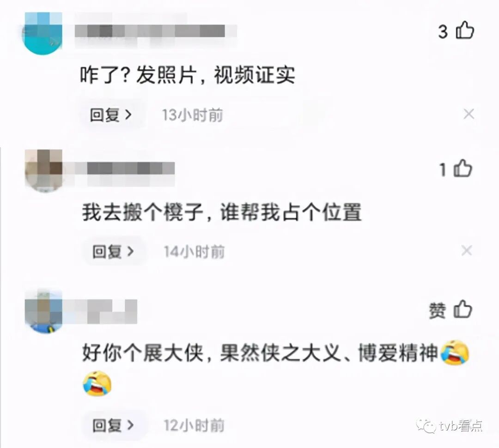The image size is (499, 448).
Task: Reply to the 12小时前 comment
Action: [x=113, y=425]
